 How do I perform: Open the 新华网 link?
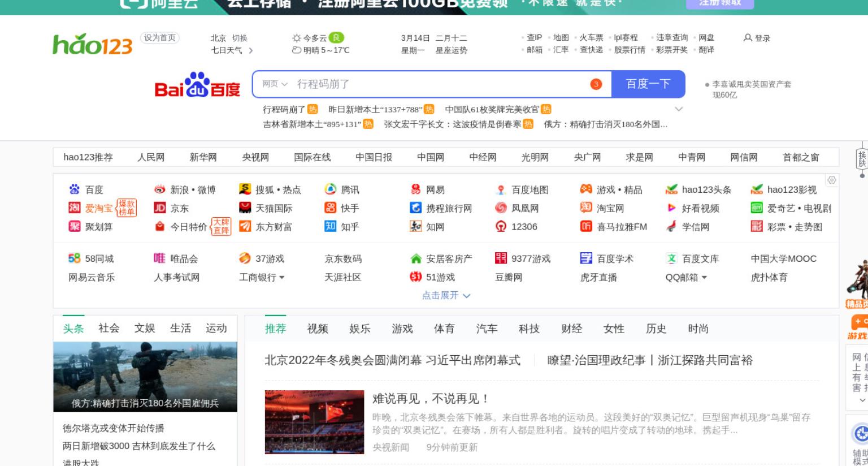click(x=203, y=157)
